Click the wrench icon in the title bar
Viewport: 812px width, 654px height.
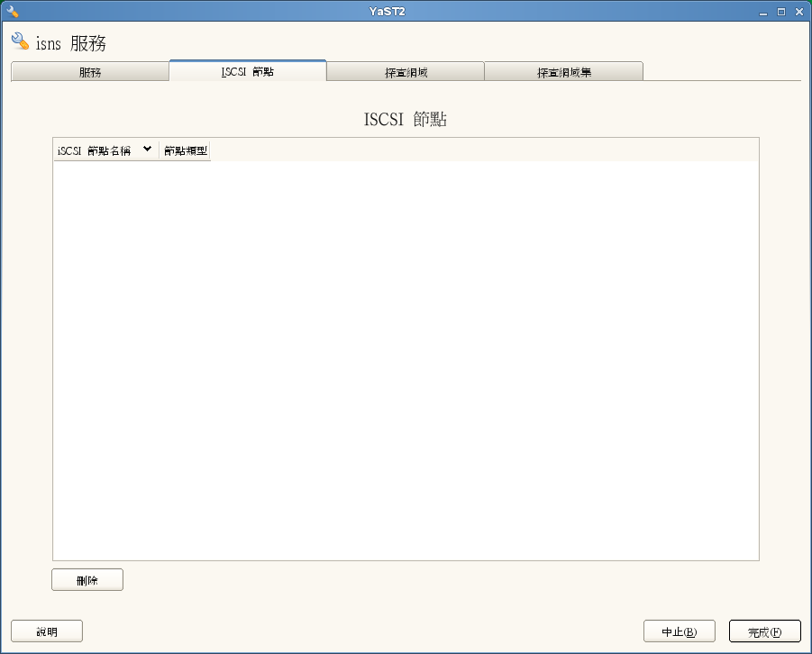coord(13,11)
